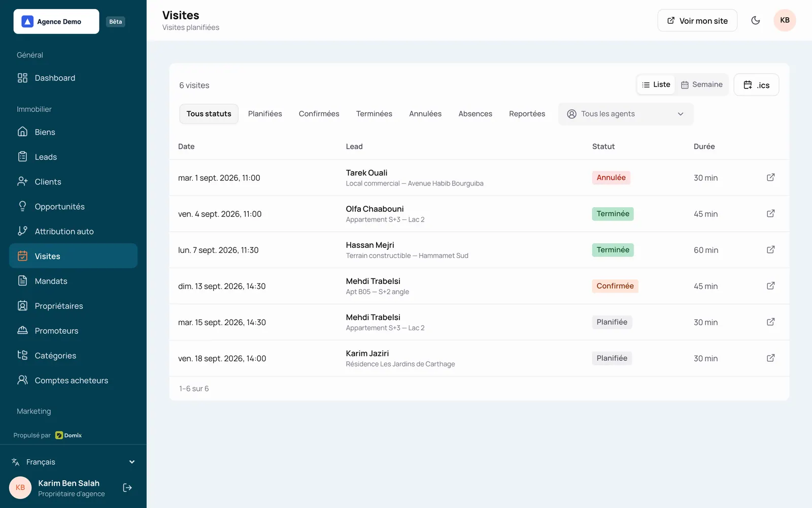The width and height of the screenshot is (812, 508).
Task: Switch to Semaine view
Action: 701,85
